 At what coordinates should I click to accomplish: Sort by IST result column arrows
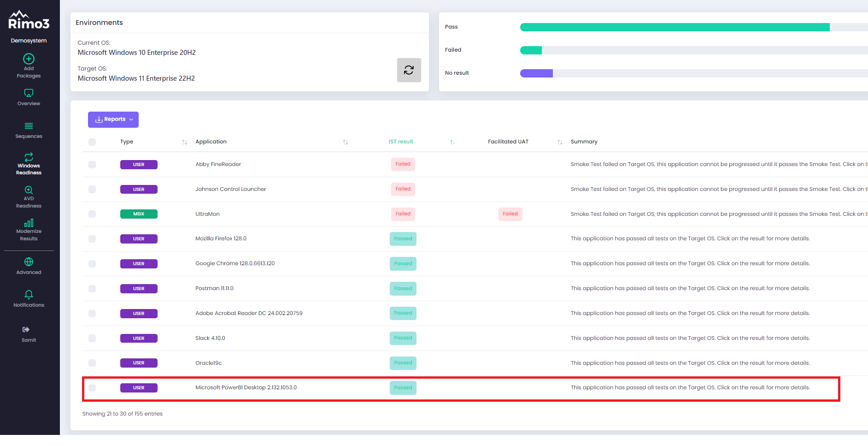click(x=452, y=142)
